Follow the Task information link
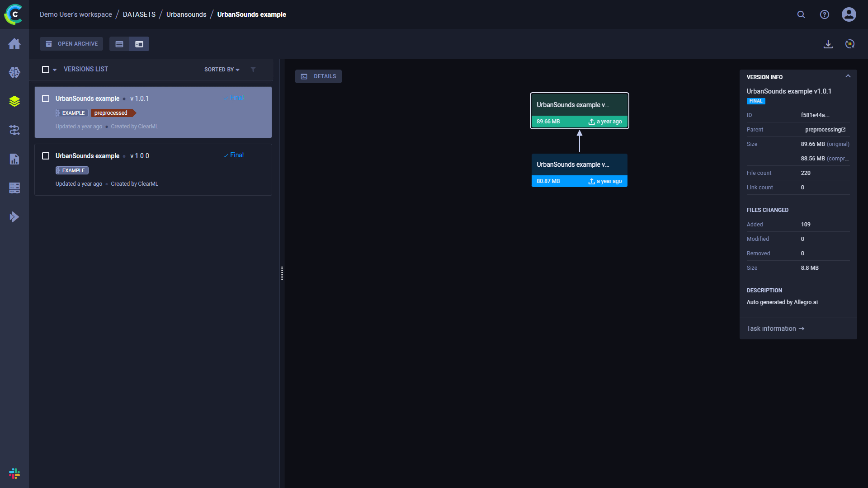The width and height of the screenshot is (868, 488). 775,328
